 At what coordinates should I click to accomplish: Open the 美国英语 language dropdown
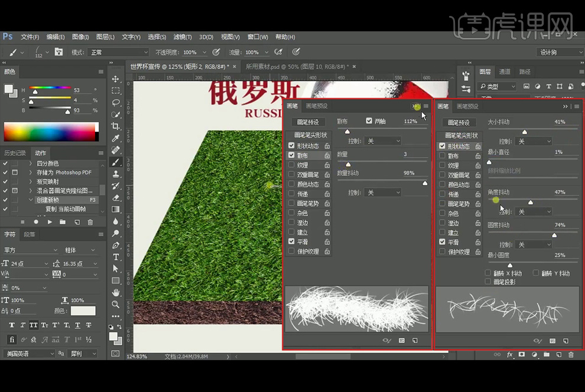pyautogui.click(x=29, y=354)
